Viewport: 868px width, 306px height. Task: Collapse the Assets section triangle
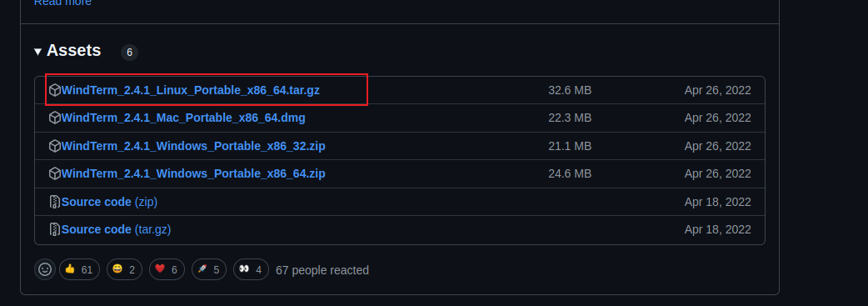[37, 52]
